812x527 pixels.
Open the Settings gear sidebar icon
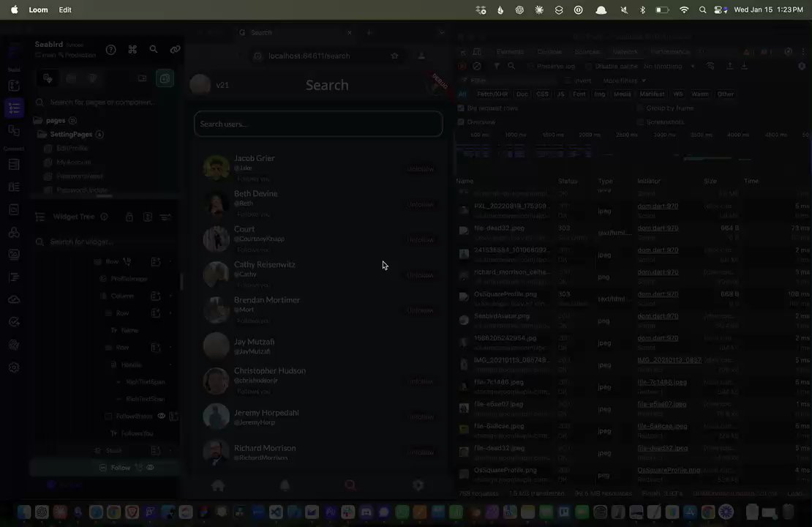coord(14,367)
